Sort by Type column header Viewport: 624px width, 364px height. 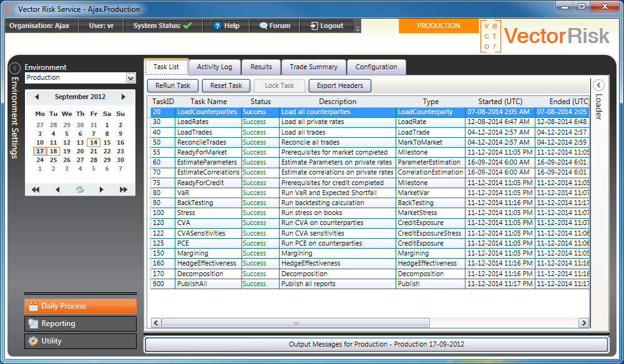431,102
